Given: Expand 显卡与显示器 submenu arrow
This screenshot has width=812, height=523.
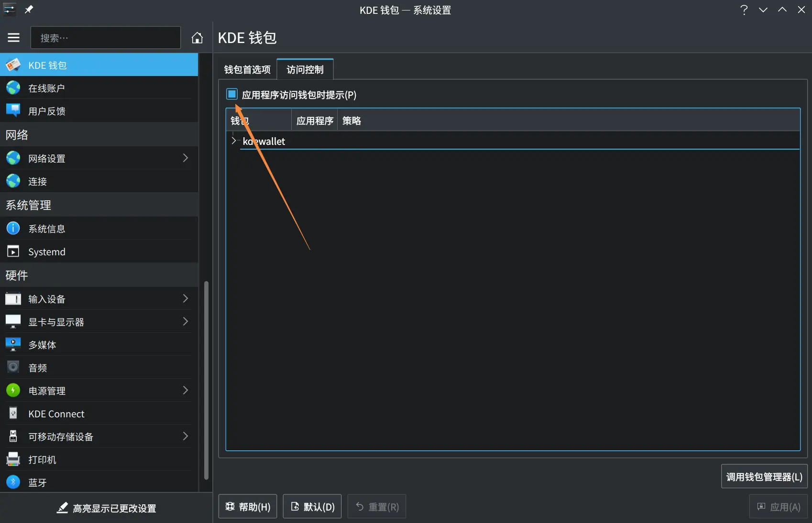Looking at the screenshot, I should 186,321.
